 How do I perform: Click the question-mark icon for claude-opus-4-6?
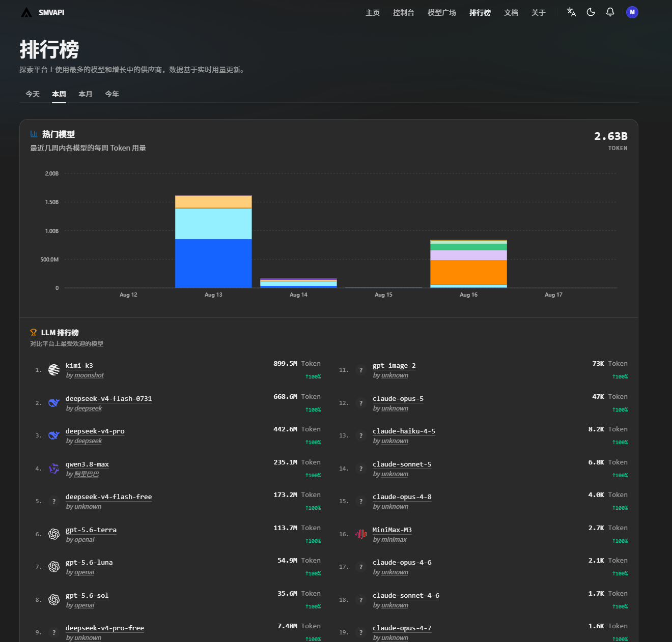tap(361, 567)
